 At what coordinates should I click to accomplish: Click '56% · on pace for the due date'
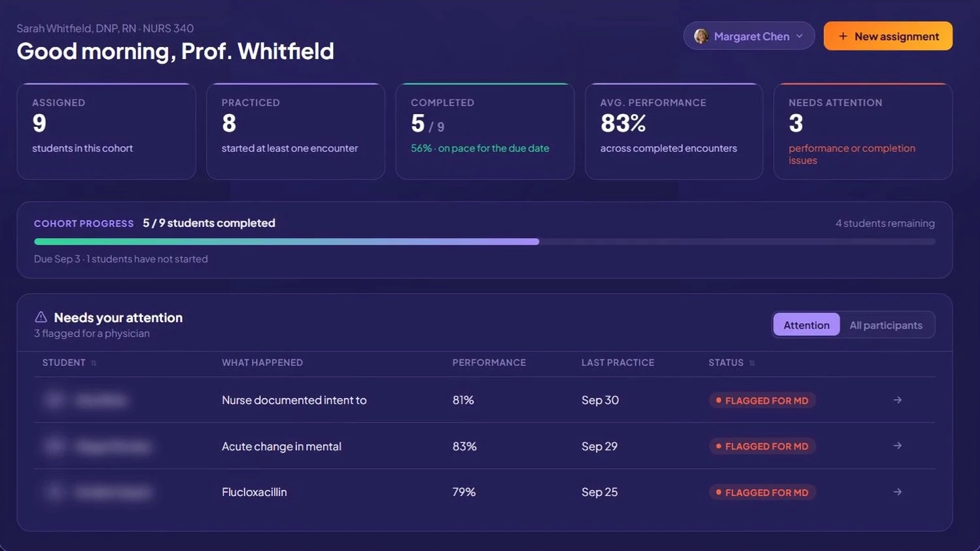tap(480, 149)
